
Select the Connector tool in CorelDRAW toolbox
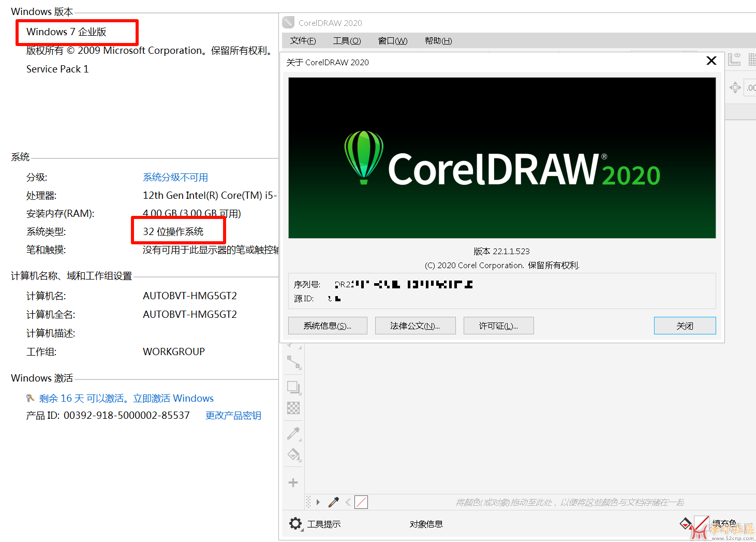pos(293,362)
